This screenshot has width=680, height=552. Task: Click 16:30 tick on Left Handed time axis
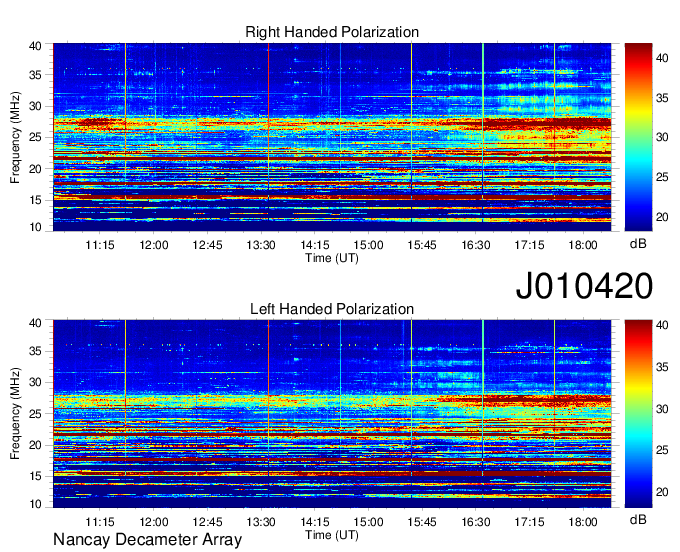(x=476, y=522)
